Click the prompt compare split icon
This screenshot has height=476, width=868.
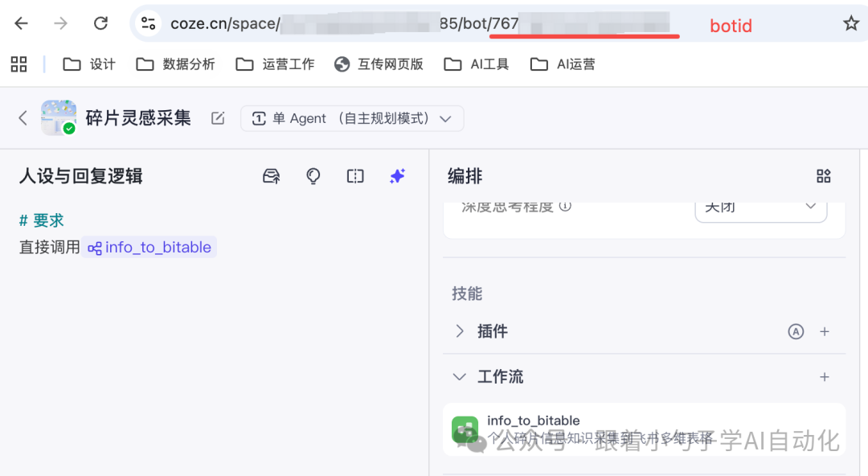355,176
